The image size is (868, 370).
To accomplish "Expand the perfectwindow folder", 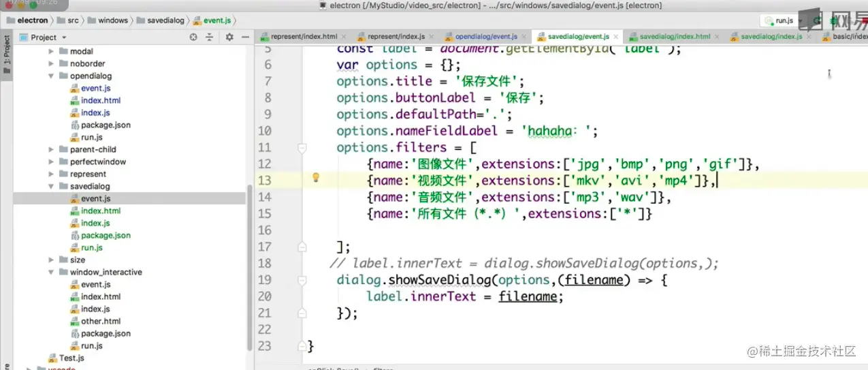I will pyautogui.click(x=52, y=161).
